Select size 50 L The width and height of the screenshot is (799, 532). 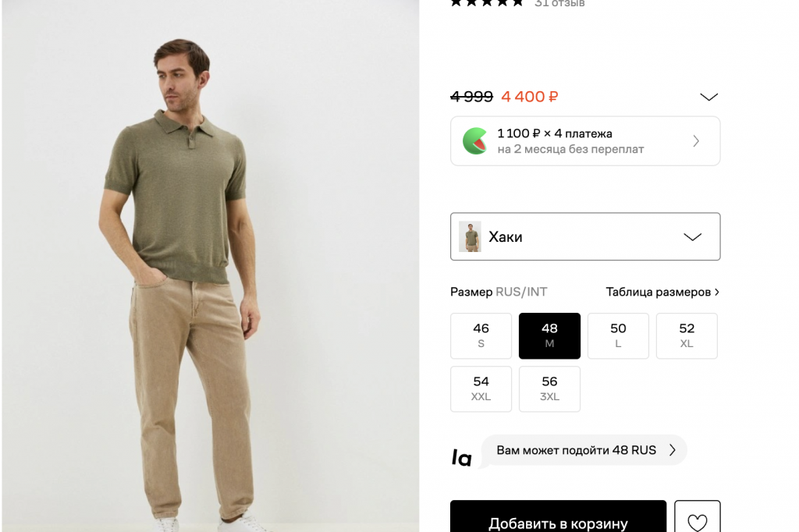tap(618, 335)
